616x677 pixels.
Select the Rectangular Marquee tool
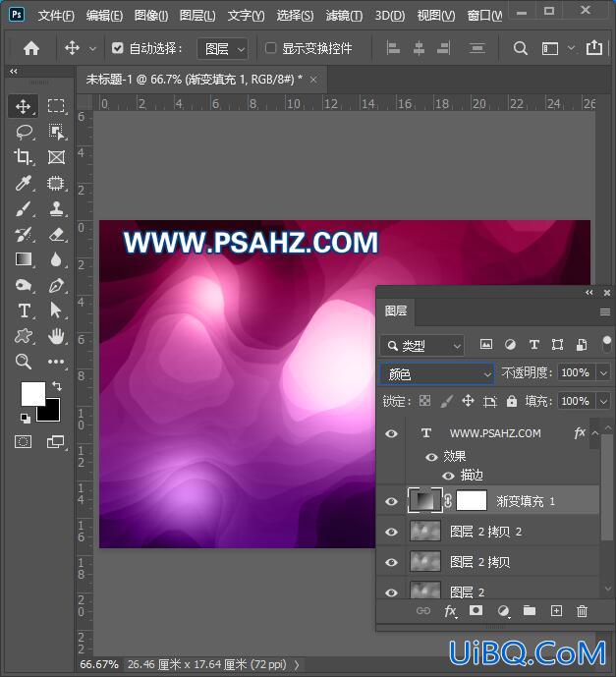click(x=56, y=106)
